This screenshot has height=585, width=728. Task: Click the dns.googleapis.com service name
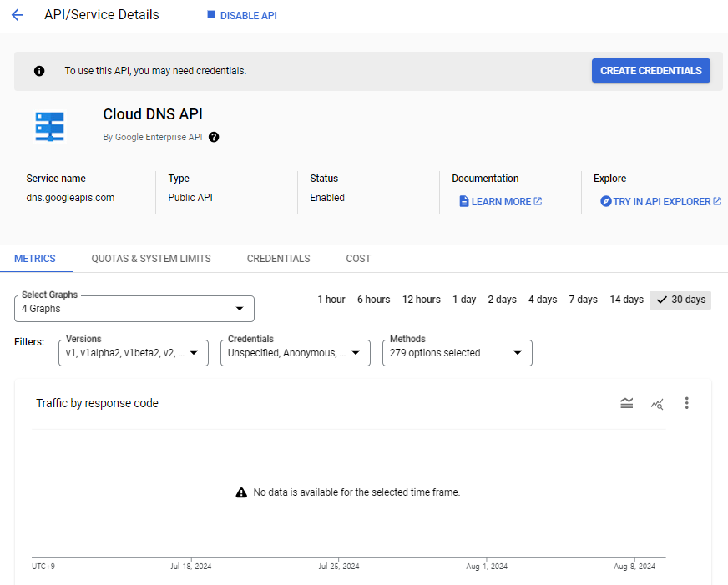click(70, 198)
